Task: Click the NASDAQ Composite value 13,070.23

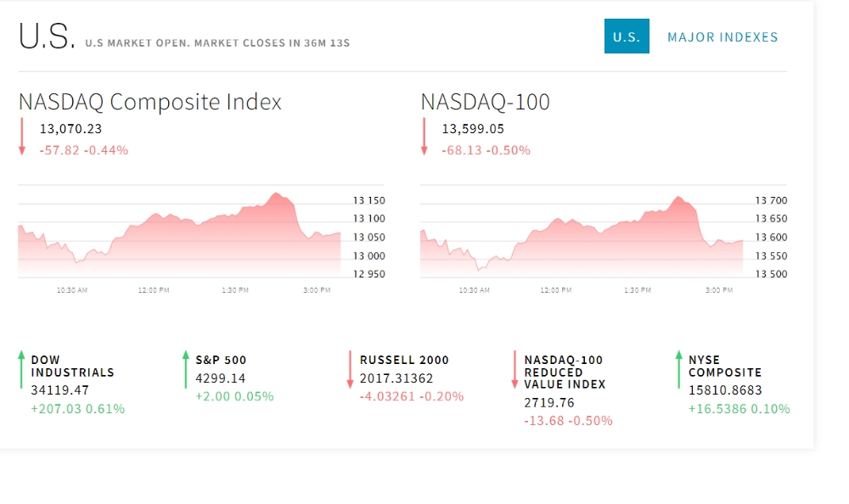Action: tap(70, 129)
